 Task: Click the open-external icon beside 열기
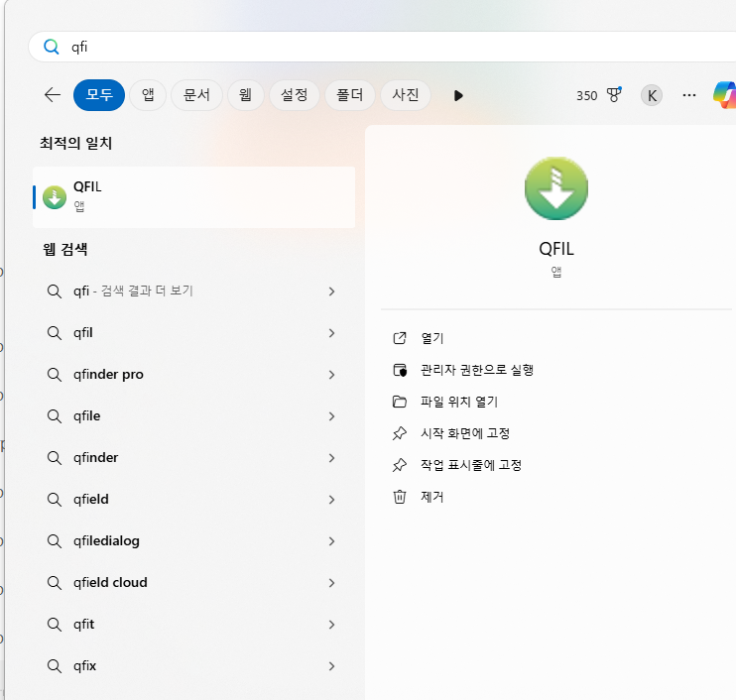click(x=400, y=338)
